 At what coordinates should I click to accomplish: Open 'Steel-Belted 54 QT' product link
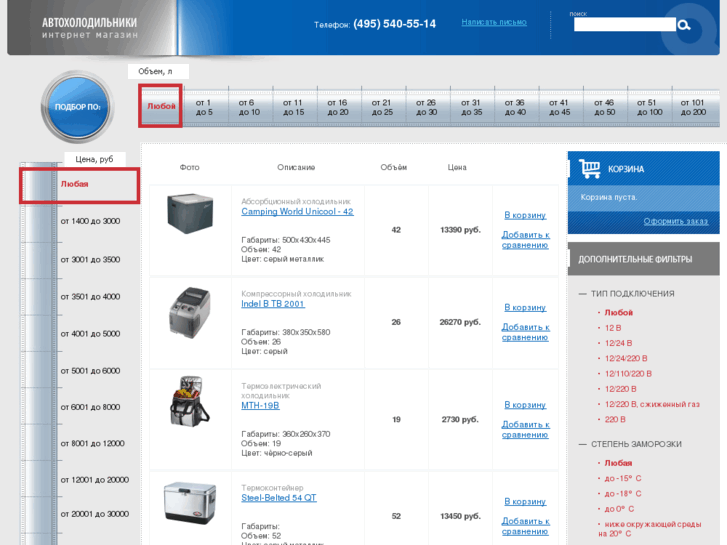pos(279,498)
